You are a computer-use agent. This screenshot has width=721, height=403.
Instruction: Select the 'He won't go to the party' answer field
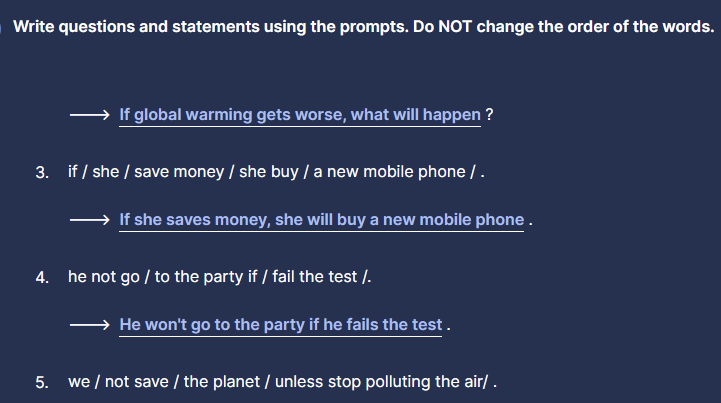[280, 325]
